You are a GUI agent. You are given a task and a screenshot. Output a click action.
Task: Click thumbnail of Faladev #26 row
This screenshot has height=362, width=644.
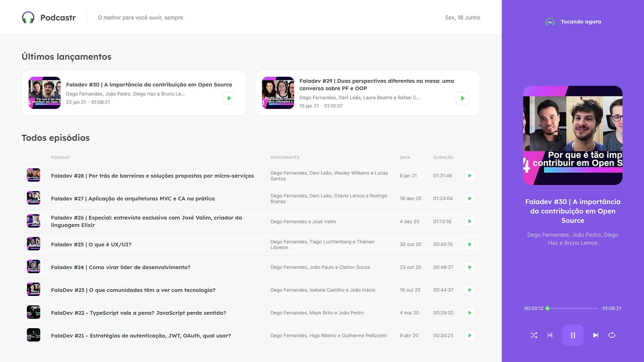[34, 221]
